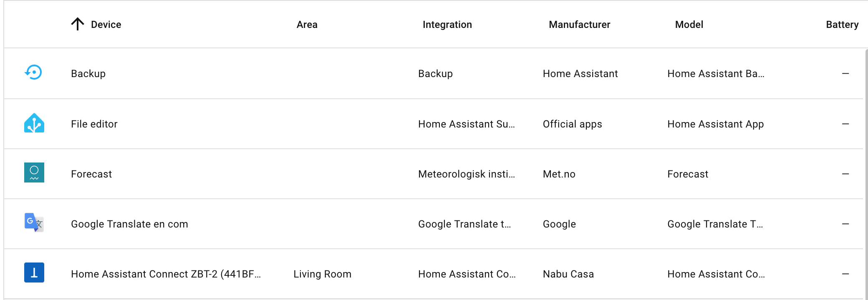Click the vertical scrollbar on right edge

866,174
